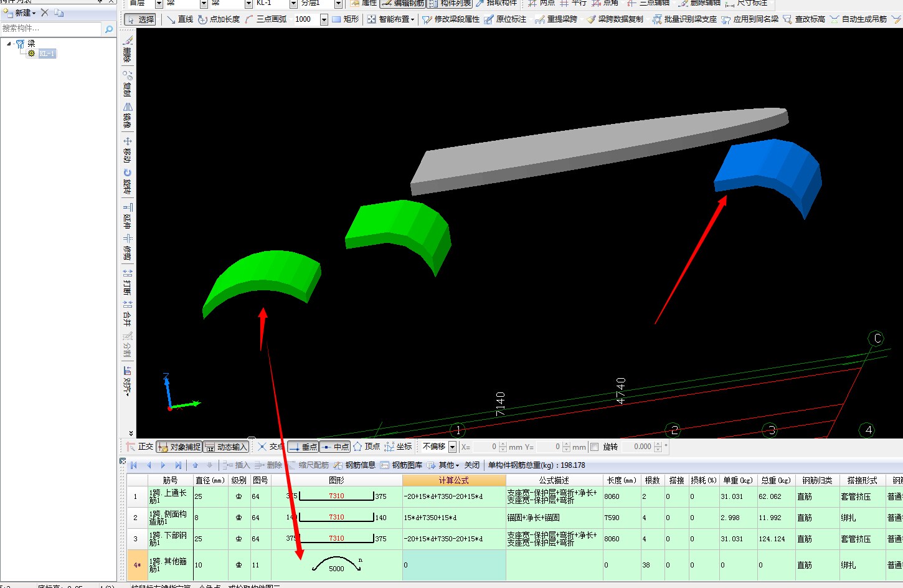The width and height of the screenshot is (903, 588).
Task: Run 批量识别梁支座 batch support recognition
Action: click(684, 19)
